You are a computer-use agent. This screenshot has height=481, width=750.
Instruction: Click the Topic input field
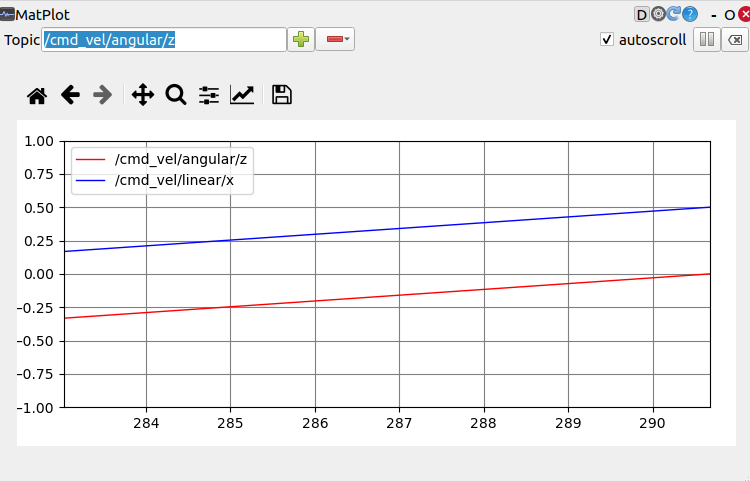164,40
